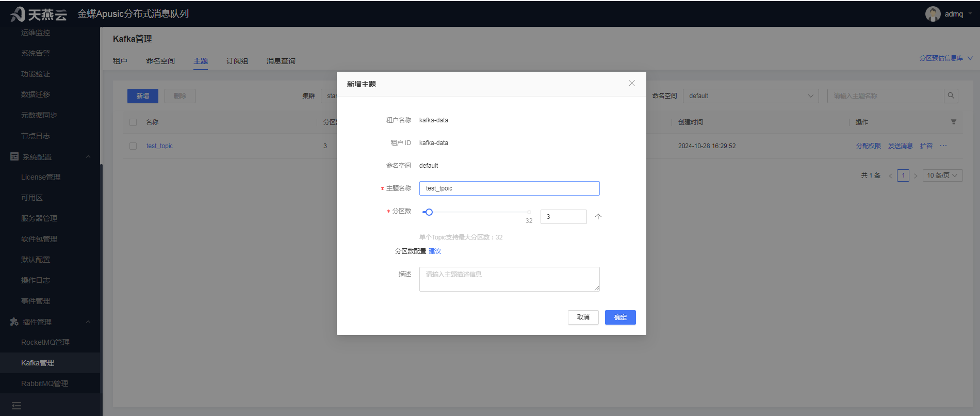
Task: Open the 建议 partition suggestion link
Action: [435, 251]
